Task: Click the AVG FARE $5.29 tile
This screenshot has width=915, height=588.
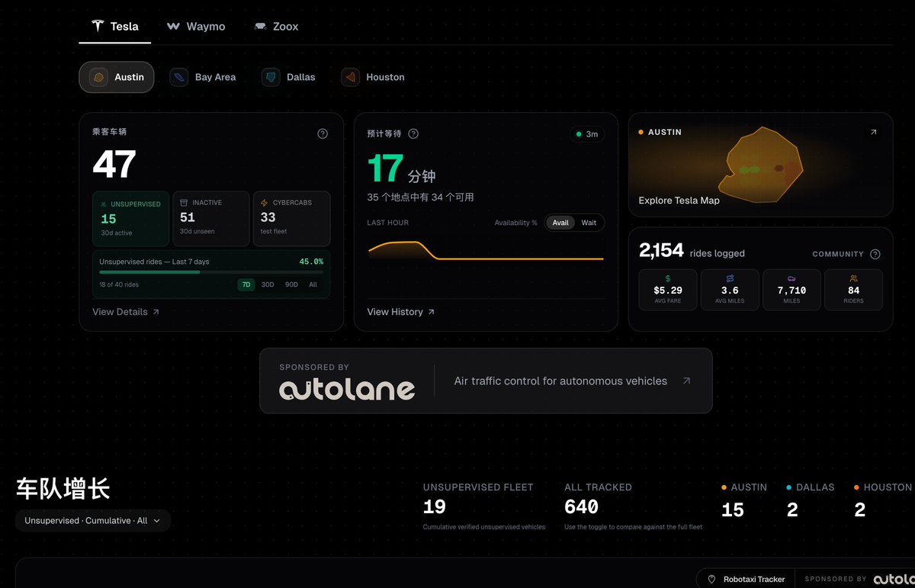Action: coord(668,290)
